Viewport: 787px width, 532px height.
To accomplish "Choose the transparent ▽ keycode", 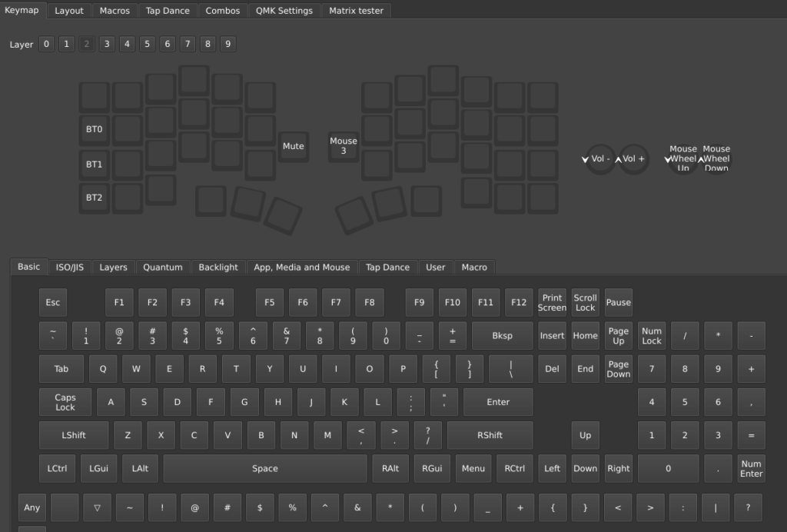I will 97,507.
